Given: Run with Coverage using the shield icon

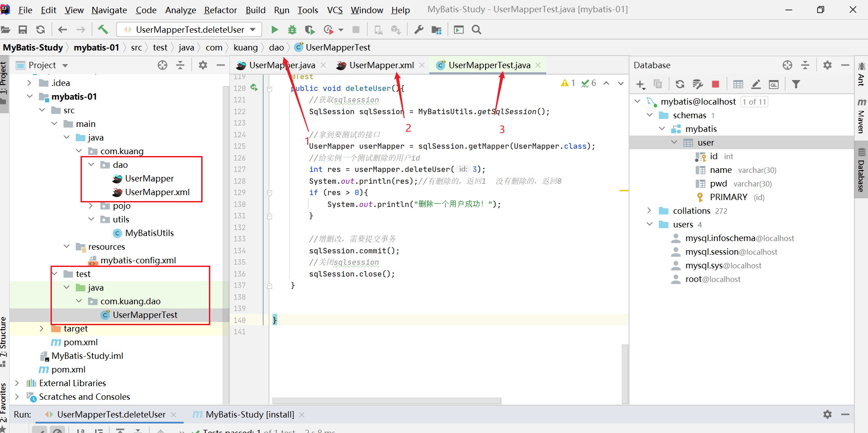Looking at the screenshot, I should 310,30.
